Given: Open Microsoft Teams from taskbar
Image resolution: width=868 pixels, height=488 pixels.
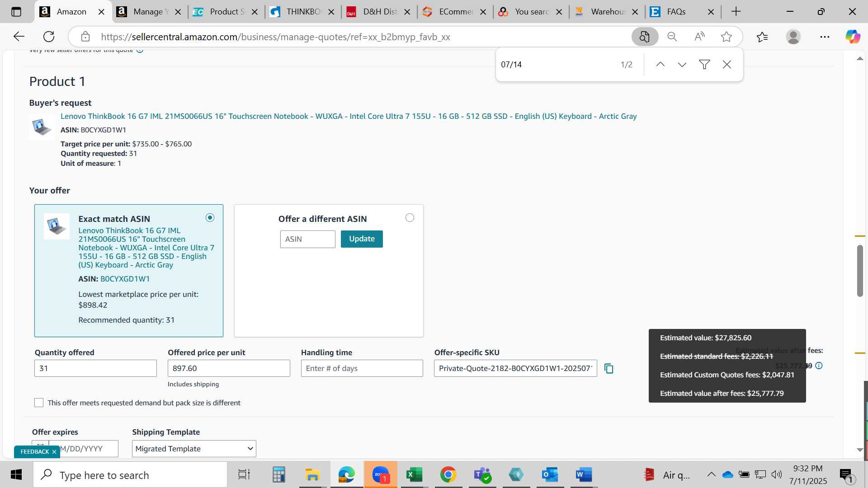Looking at the screenshot, I should click(x=482, y=475).
